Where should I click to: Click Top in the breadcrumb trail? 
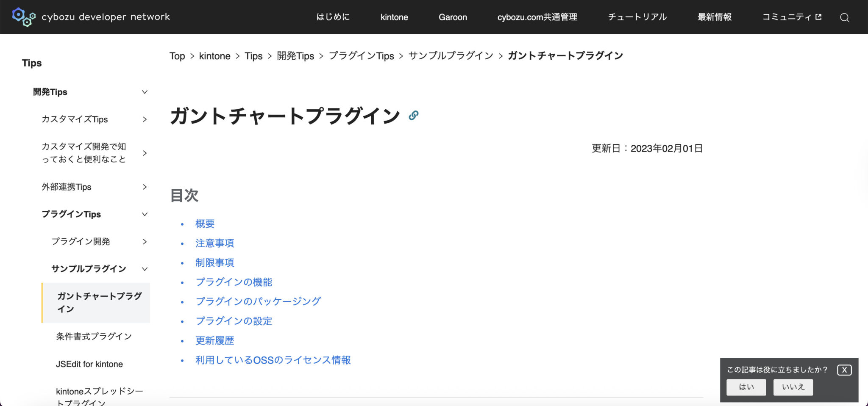[177, 56]
